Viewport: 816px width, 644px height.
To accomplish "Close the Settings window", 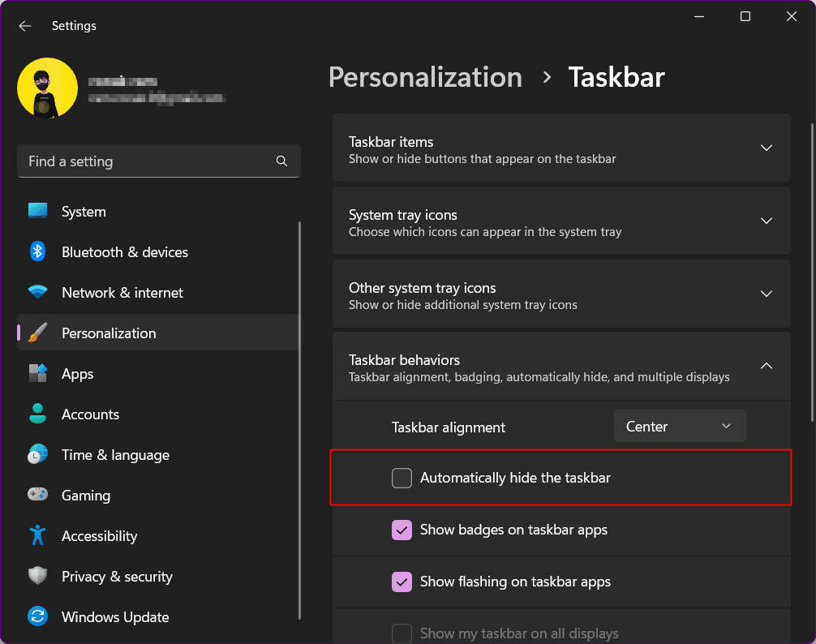I will [791, 17].
